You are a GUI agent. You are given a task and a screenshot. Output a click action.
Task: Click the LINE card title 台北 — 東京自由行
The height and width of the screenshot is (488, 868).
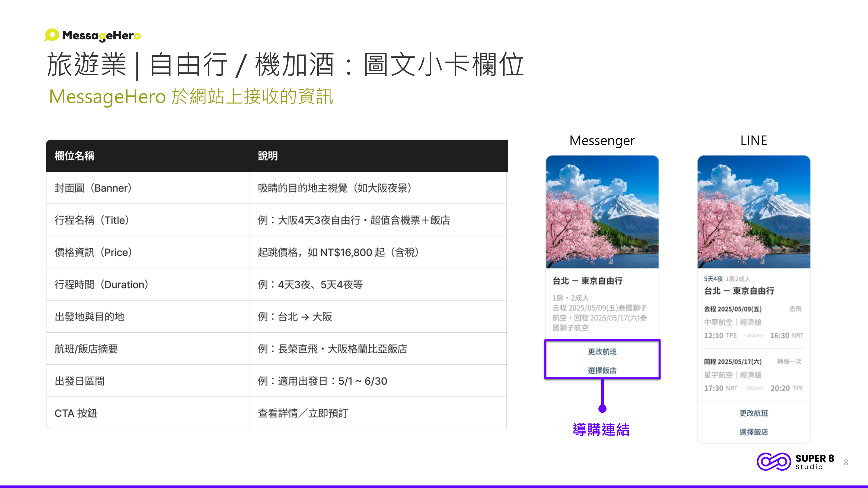[739, 291]
